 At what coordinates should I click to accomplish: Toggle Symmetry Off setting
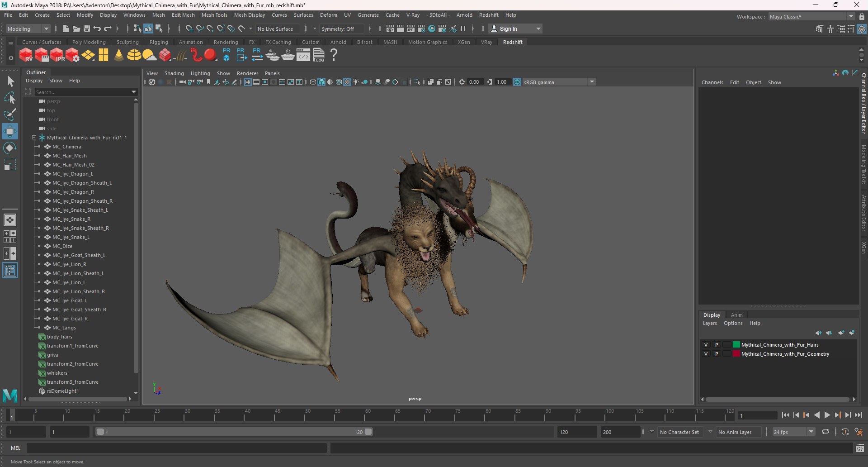(x=341, y=29)
